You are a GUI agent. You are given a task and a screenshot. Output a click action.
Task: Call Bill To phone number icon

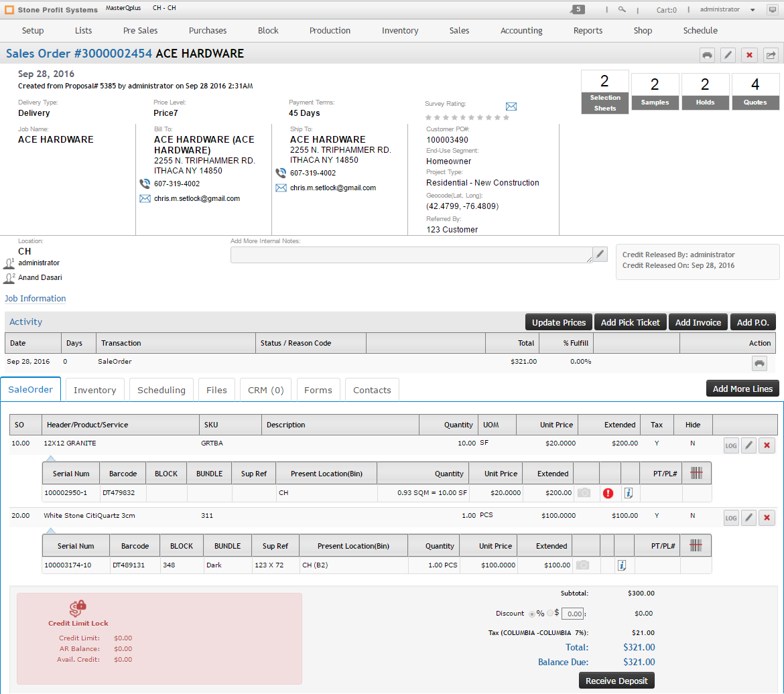(x=145, y=184)
